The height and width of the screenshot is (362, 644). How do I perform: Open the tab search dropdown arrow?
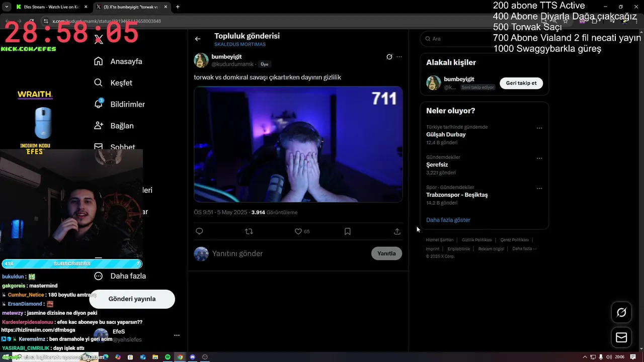coord(6,7)
